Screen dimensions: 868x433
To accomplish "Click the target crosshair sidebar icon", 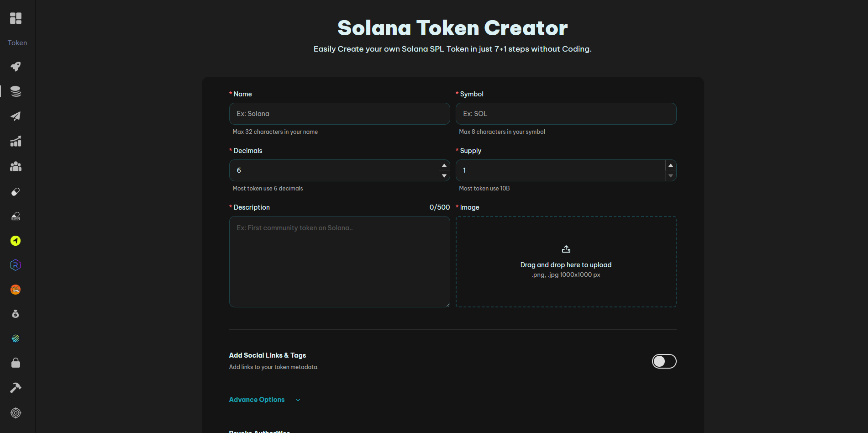I will (16, 413).
